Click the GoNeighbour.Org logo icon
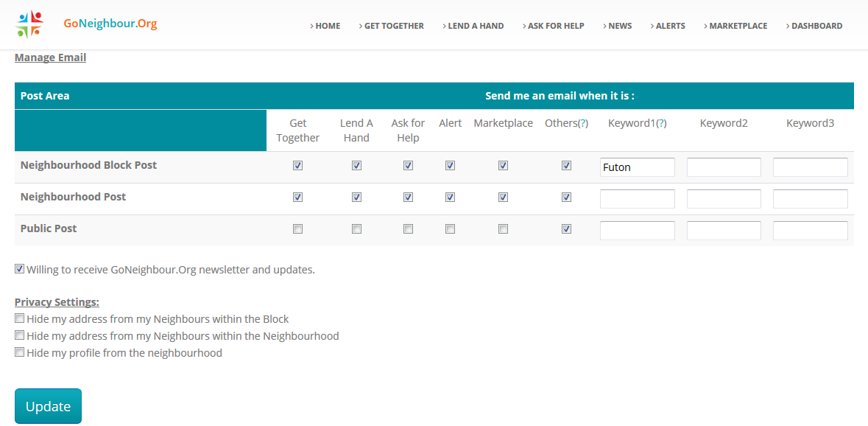 coord(29,24)
